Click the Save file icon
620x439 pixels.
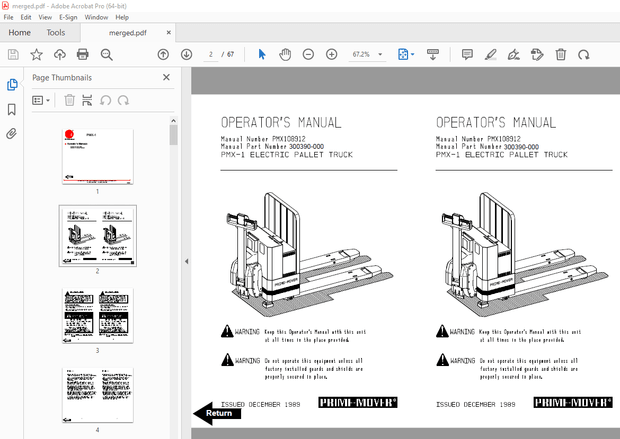point(13,54)
